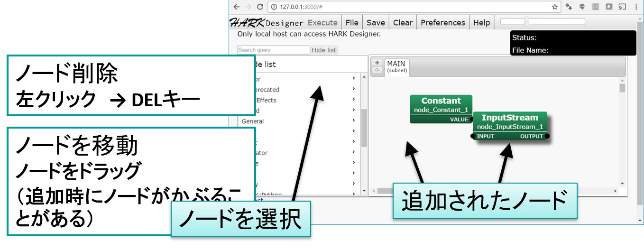
Task: Click the node list scrollbar thumb
Action: pyautogui.click(x=364, y=128)
